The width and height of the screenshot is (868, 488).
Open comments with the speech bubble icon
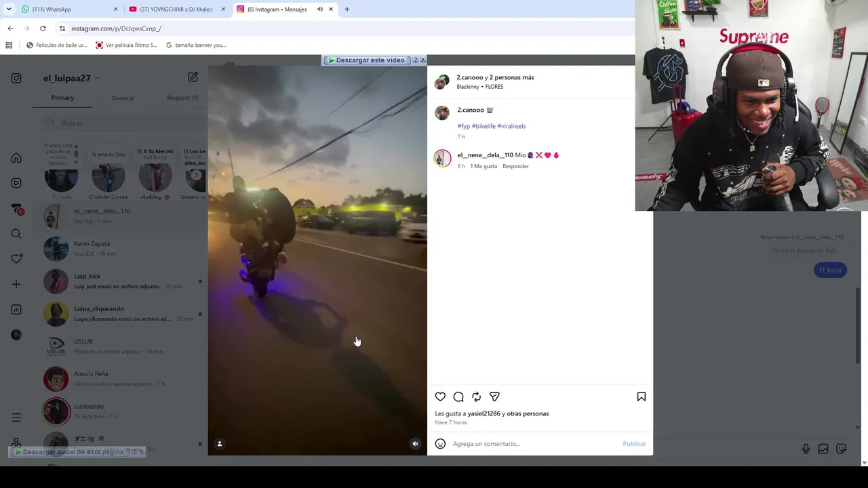(458, 396)
